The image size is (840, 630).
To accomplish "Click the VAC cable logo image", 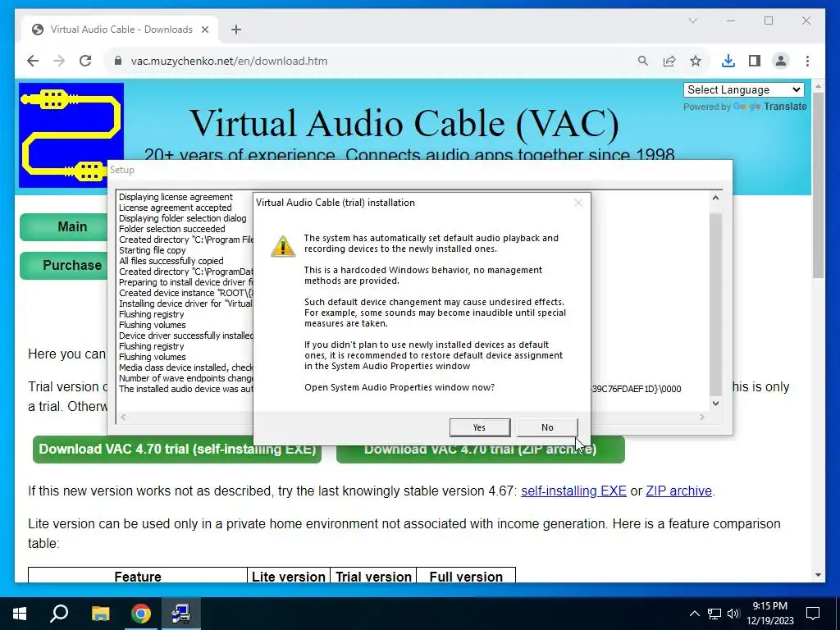I will tap(71, 135).
